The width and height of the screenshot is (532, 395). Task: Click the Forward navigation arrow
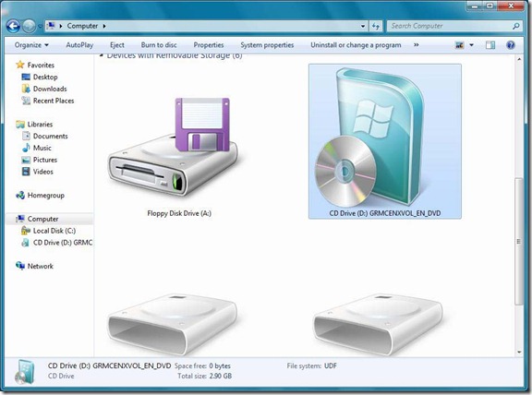click(29, 26)
